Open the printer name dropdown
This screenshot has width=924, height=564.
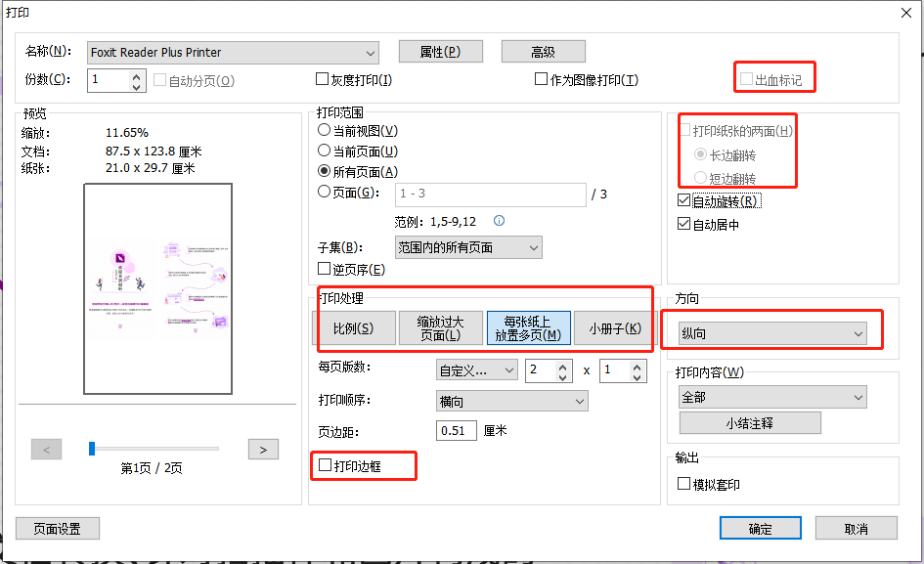tap(369, 52)
